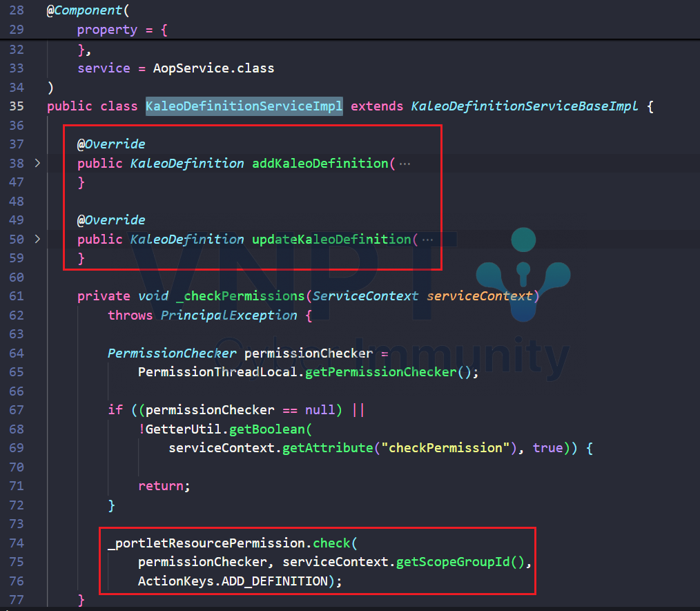Screen dimensions: 700x611
Task: Click the _portletResourcePermission field reference
Action: 206,543
